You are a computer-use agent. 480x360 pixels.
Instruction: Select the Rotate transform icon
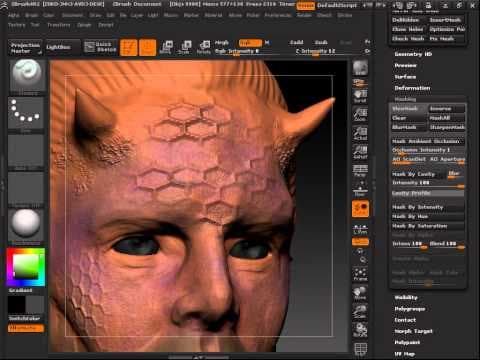click(x=203, y=47)
